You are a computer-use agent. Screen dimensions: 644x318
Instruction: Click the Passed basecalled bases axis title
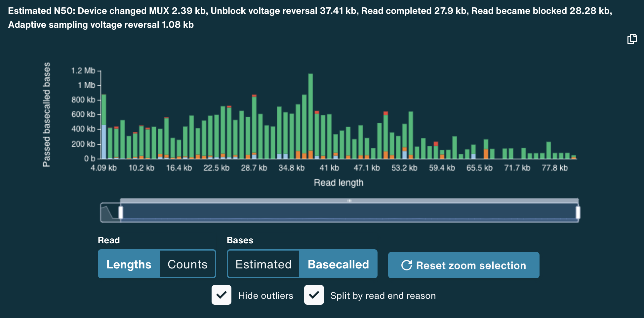47,114
